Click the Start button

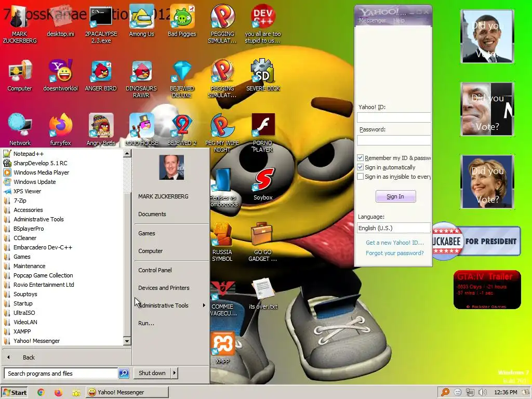(15, 392)
